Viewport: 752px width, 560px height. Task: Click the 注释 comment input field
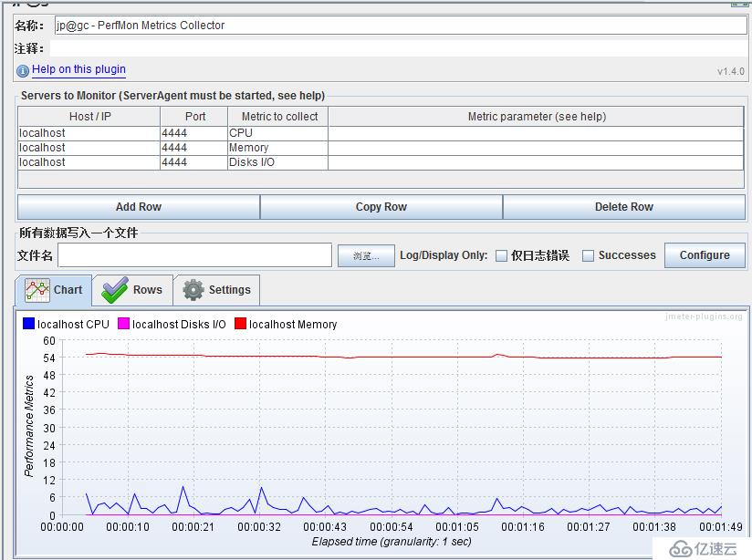coord(398,48)
